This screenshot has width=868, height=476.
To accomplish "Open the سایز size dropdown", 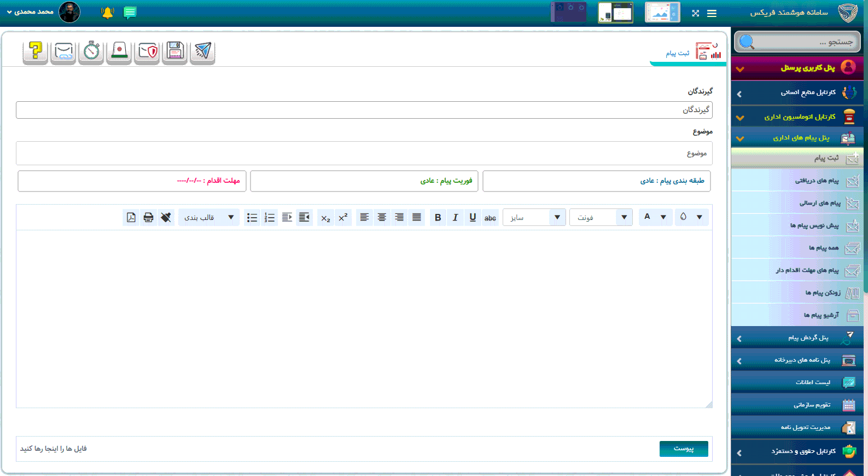I will click(534, 218).
